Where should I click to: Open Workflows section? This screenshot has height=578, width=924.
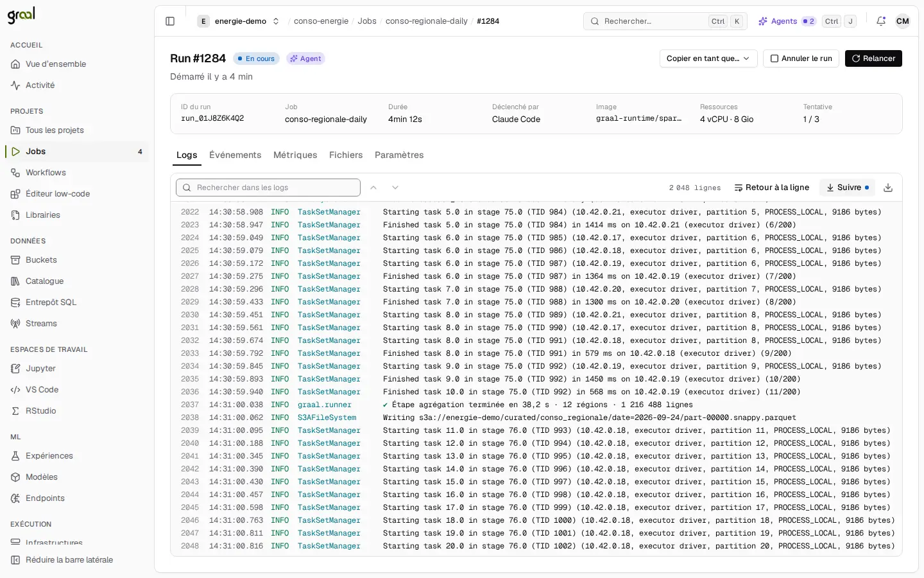77,173
